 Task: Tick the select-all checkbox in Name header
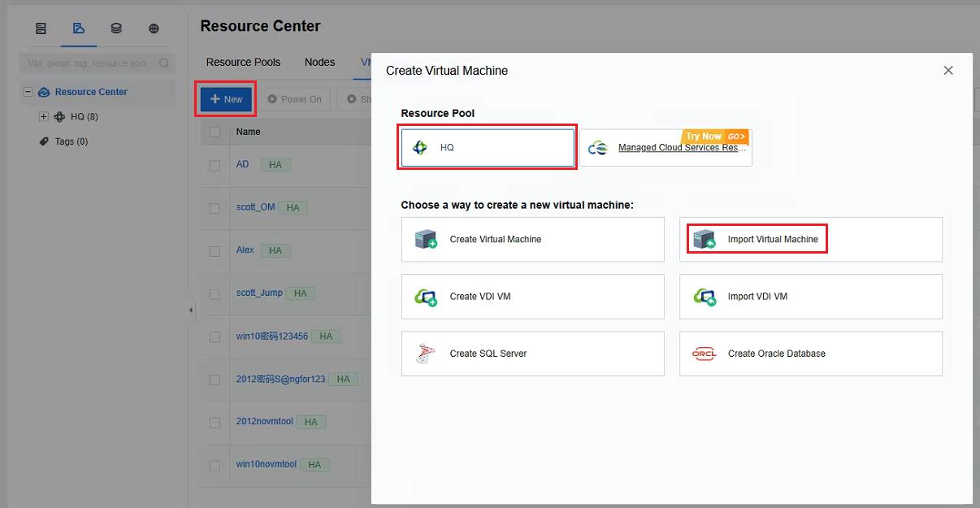[215, 132]
